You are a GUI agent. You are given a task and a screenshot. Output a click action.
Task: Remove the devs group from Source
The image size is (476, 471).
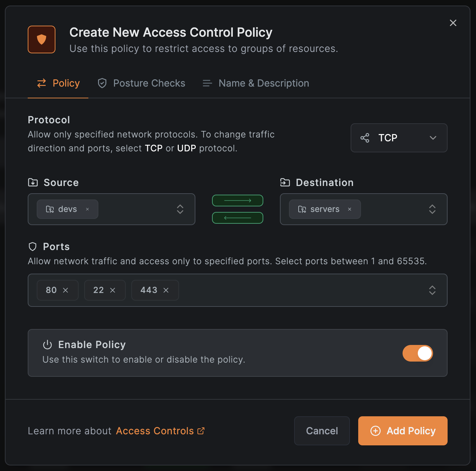point(88,209)
